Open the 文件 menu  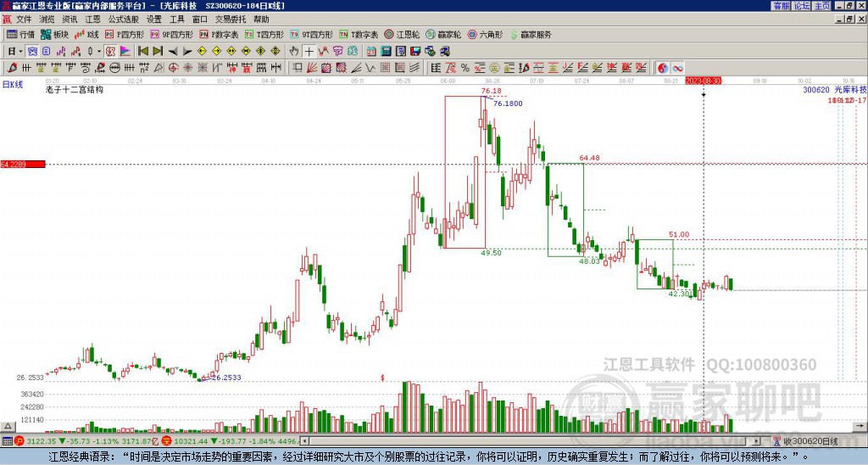[24, 20]
